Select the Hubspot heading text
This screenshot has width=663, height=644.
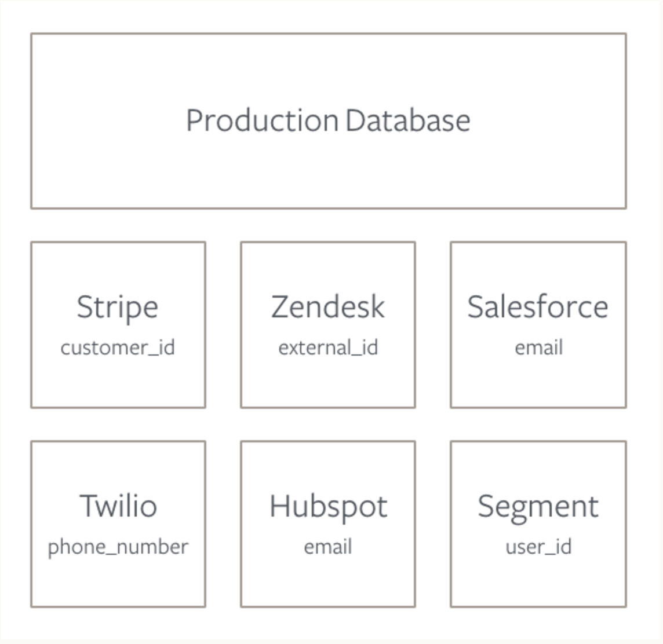click(x=328, y=506)
